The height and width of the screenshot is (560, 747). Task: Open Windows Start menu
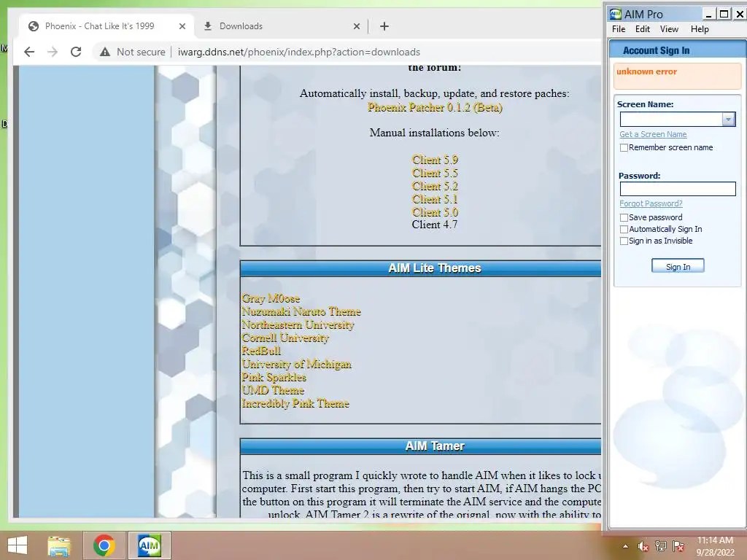click(x=18, y=545)
